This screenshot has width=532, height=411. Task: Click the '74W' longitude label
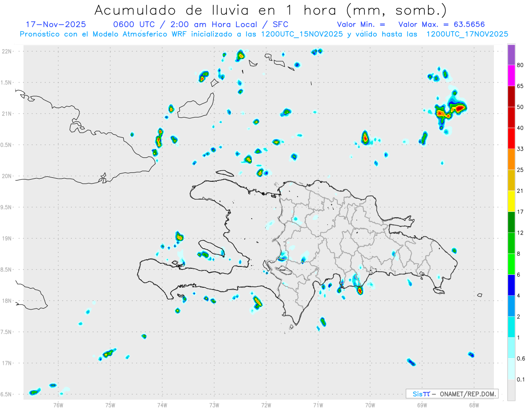tap(162, 404)
